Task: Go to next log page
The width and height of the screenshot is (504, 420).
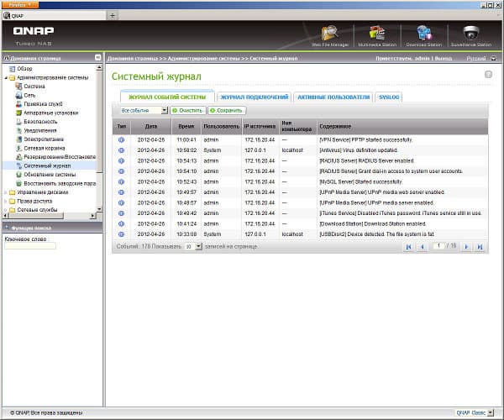Action: 467,247
